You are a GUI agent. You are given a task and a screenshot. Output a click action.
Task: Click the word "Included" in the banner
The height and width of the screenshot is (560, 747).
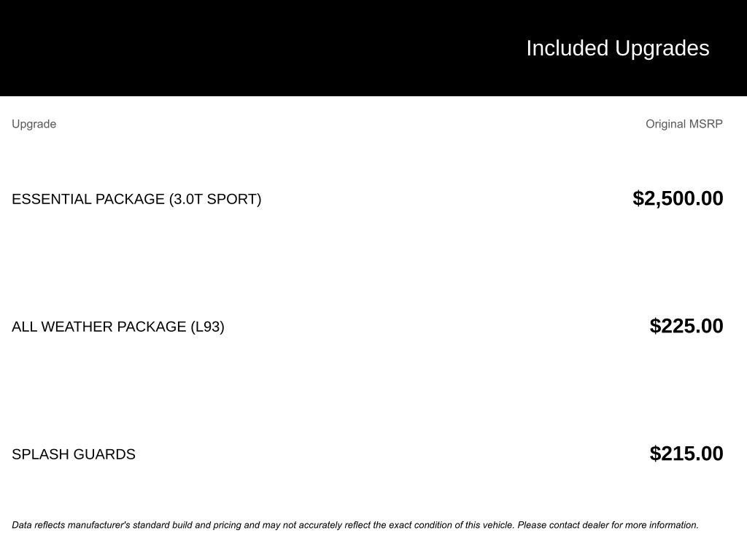point(567,48)
